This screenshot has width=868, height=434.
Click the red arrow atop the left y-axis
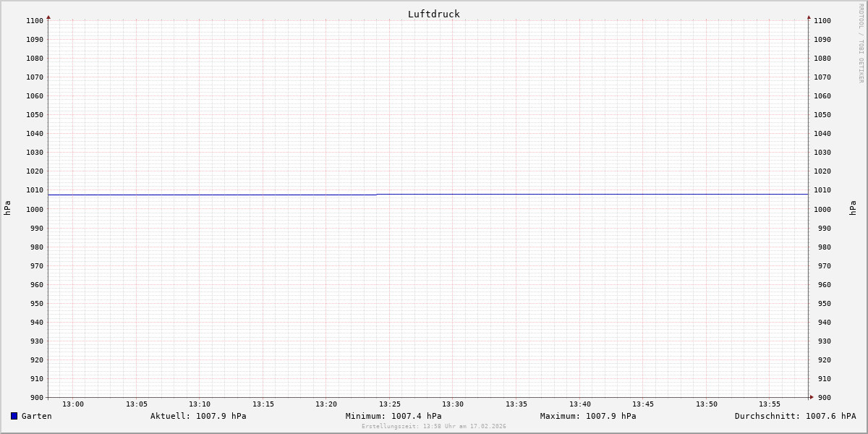tap(48, 17)
